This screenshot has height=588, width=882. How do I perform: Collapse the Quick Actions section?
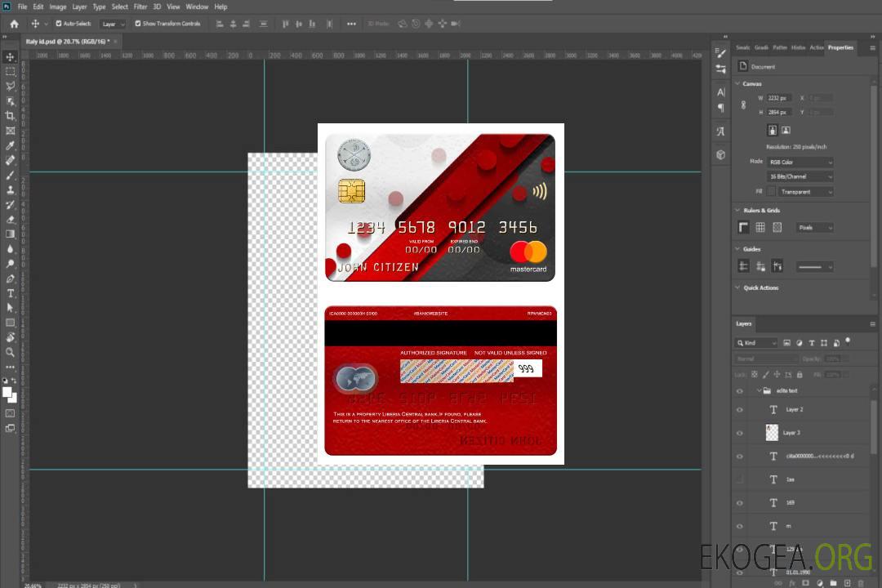(738, 287)
